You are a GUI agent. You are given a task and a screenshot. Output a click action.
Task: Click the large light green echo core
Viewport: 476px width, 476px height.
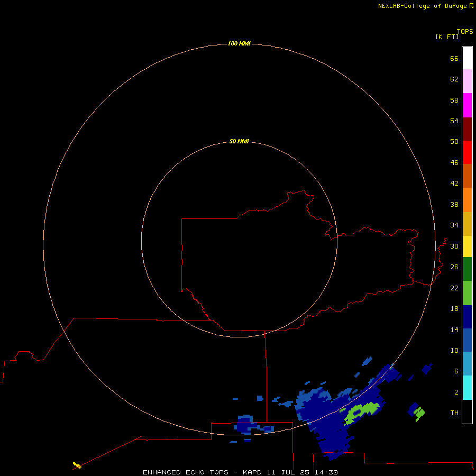click(361, 413)
